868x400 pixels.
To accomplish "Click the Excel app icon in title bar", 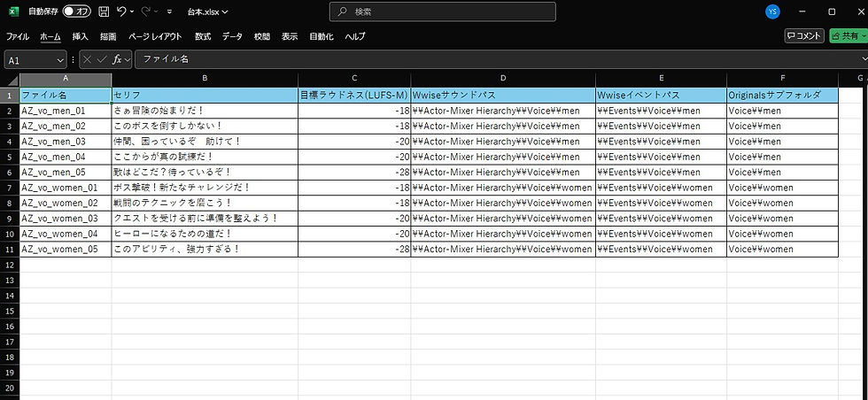I will click(14, 12).
